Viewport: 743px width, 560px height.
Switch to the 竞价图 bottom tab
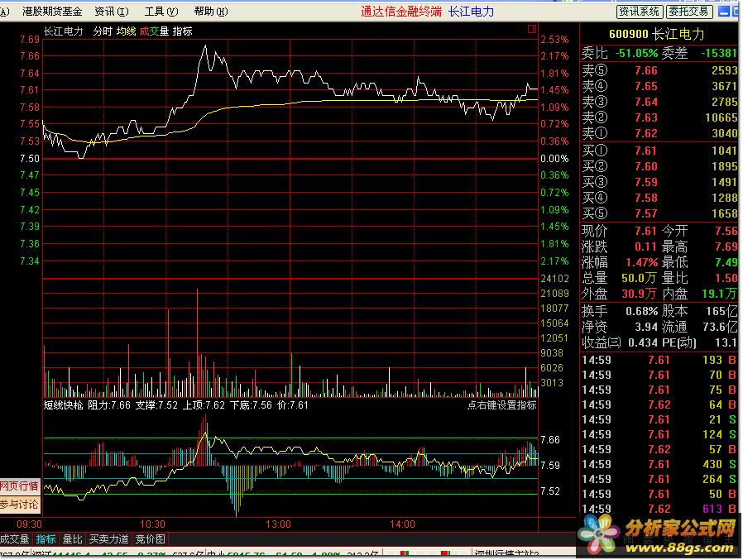point(151,539)
